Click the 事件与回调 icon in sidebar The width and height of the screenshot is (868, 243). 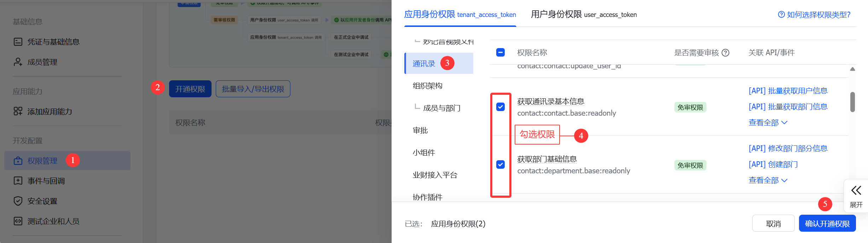coord(18,181)
